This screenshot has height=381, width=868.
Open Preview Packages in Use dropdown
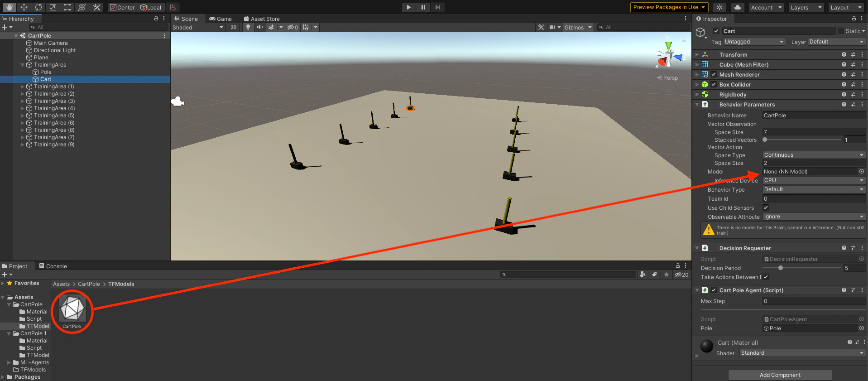point(669,7)
